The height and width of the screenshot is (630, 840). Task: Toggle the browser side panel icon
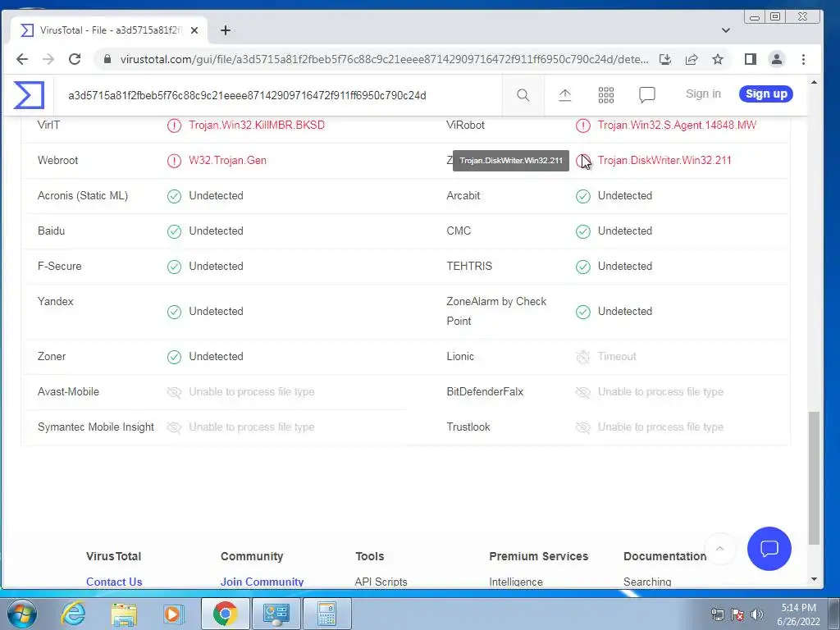click(750, 59)
